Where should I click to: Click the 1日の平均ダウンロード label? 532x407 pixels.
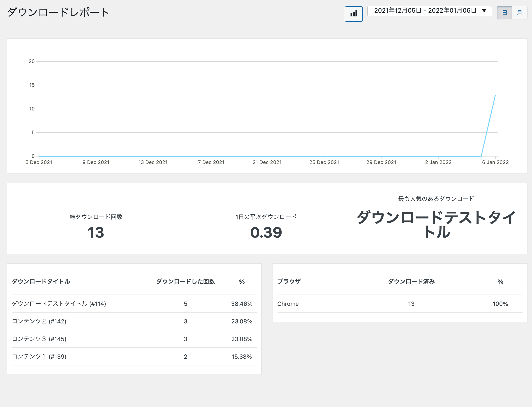pos(266,217)
